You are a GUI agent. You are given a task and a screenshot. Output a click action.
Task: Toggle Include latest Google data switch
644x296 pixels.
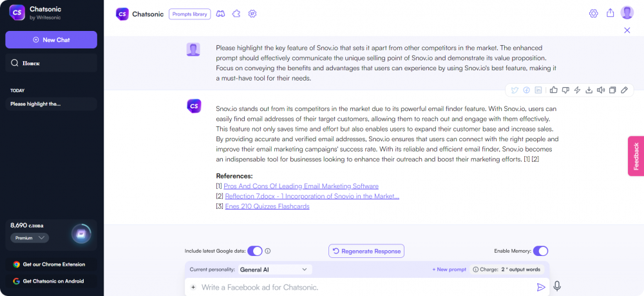point(254,251)
